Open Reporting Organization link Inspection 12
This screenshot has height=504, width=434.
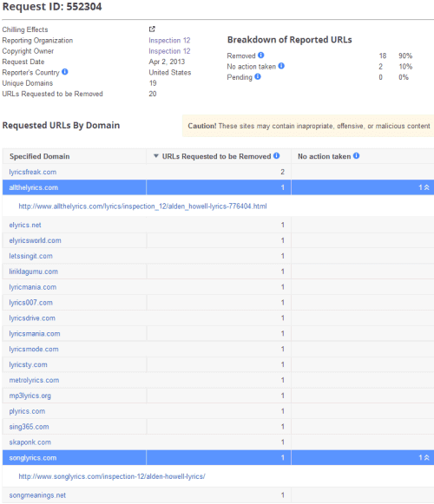[x=169, y=41]
